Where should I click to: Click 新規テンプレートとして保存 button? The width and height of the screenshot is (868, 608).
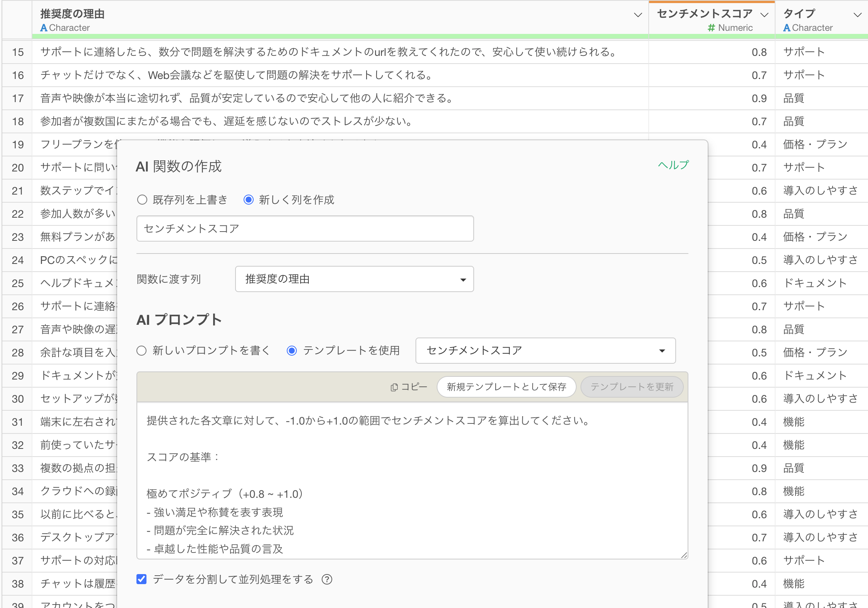click(506, 387)
